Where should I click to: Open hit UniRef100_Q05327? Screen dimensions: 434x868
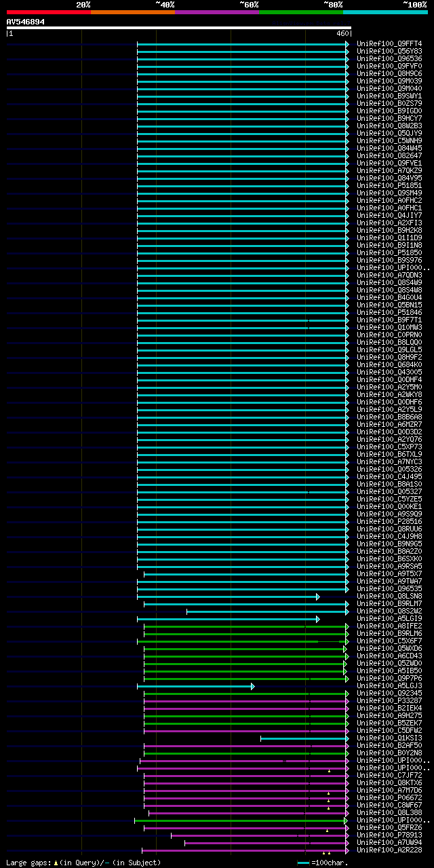click(389, 491)
